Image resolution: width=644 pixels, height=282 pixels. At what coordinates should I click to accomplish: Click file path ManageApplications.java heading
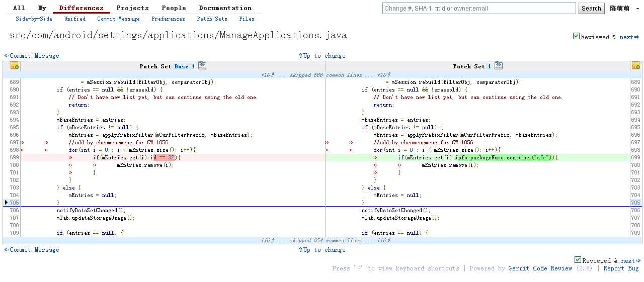pos(178,35)
